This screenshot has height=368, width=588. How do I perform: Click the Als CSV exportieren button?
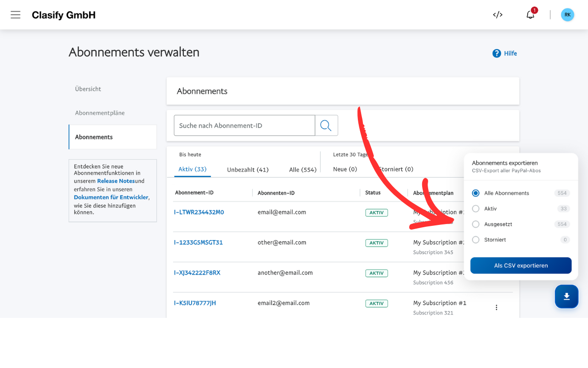click(x=521, y=265)
